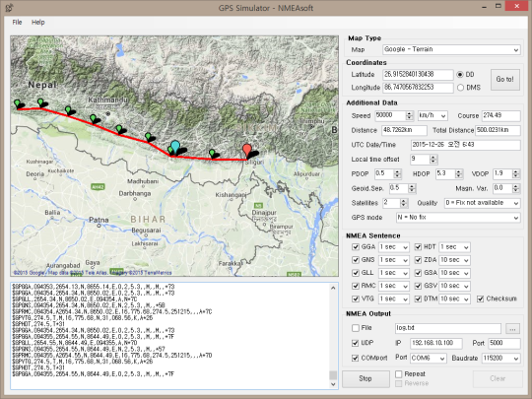Click the Course value field

pyautogui.click(x=500, y=115)
